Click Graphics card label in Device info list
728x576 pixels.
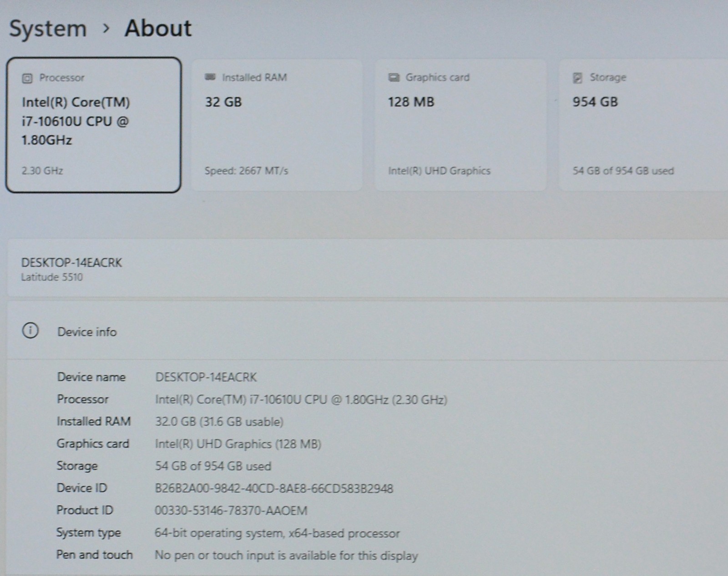(x=93, y=444)
